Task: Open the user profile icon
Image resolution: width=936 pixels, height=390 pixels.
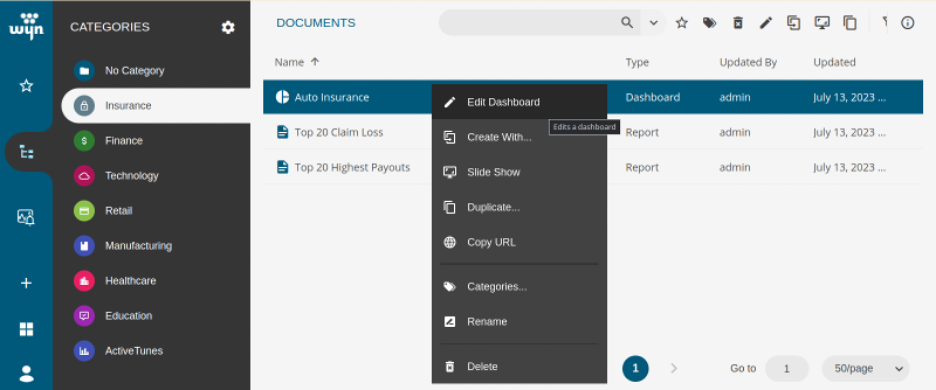Action: [x=26, y=374]
